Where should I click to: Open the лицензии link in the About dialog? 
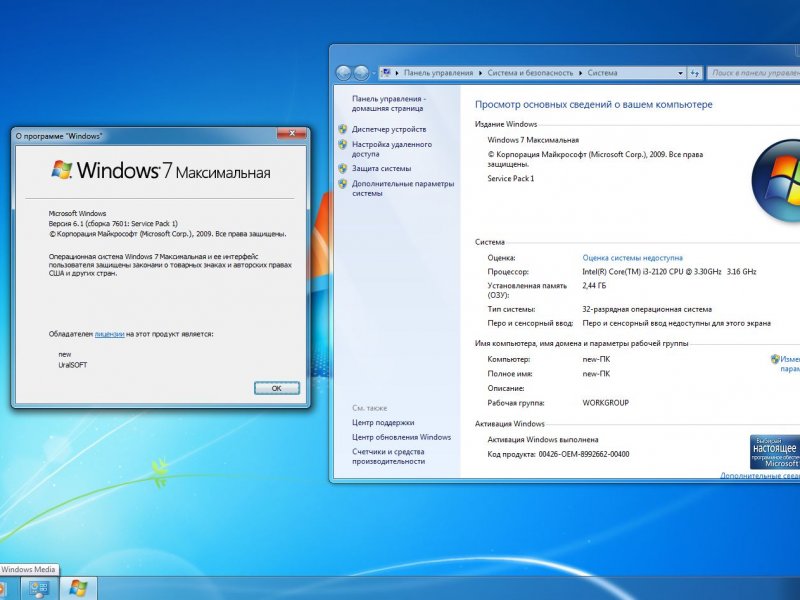[x=109, y=334]
